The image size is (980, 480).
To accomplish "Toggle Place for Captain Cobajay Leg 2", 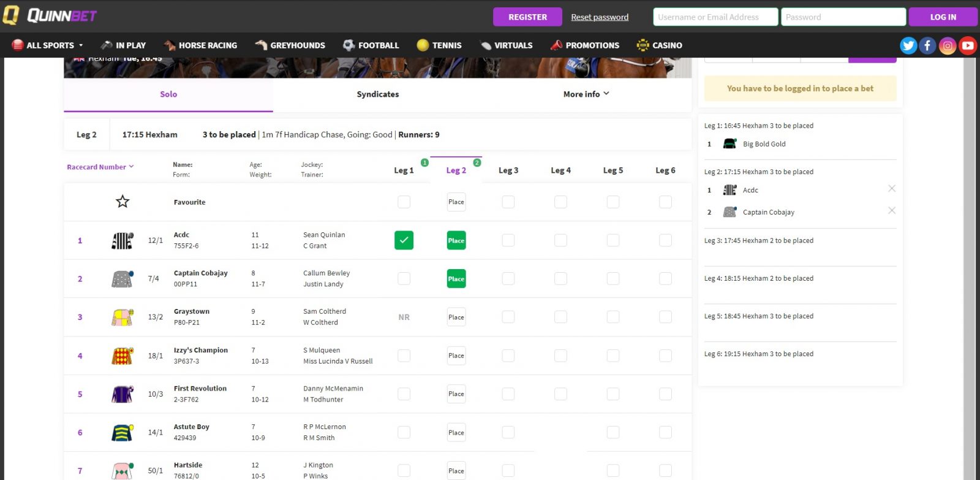I will coord(456,279).
